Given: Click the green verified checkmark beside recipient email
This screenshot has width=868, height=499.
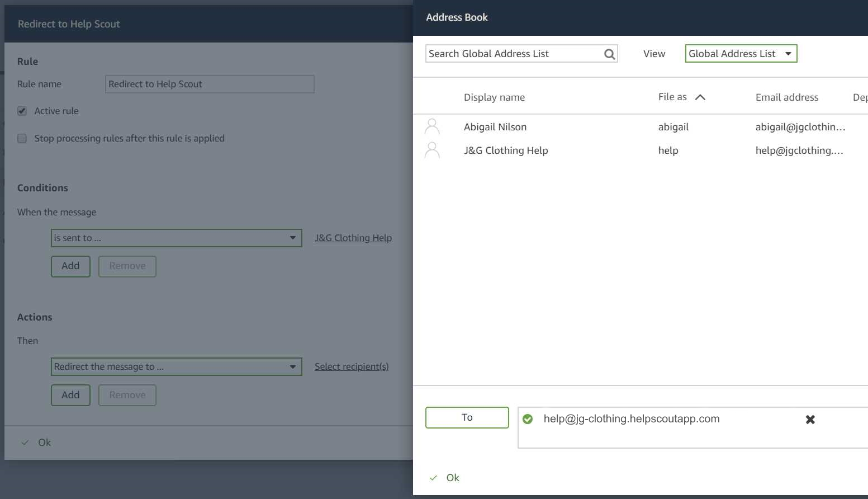Looking at the screenshot, I should [528, 419].
